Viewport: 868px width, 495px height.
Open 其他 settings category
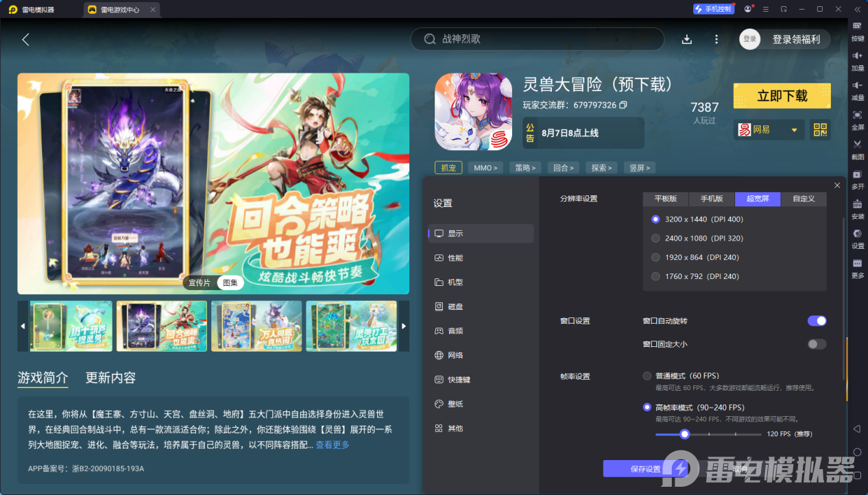coord(481,428)
